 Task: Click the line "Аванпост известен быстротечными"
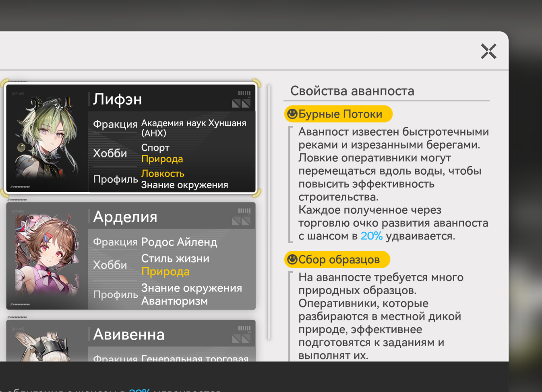394,132
